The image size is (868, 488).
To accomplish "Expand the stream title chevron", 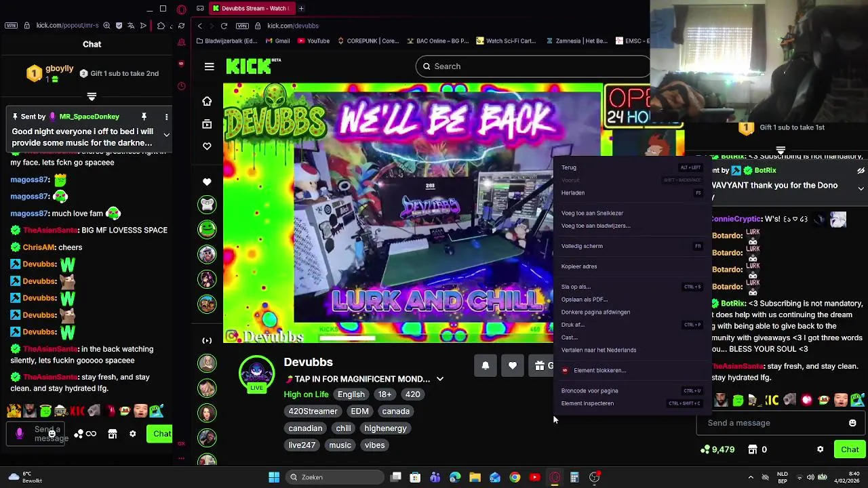I will click(439, 379).
